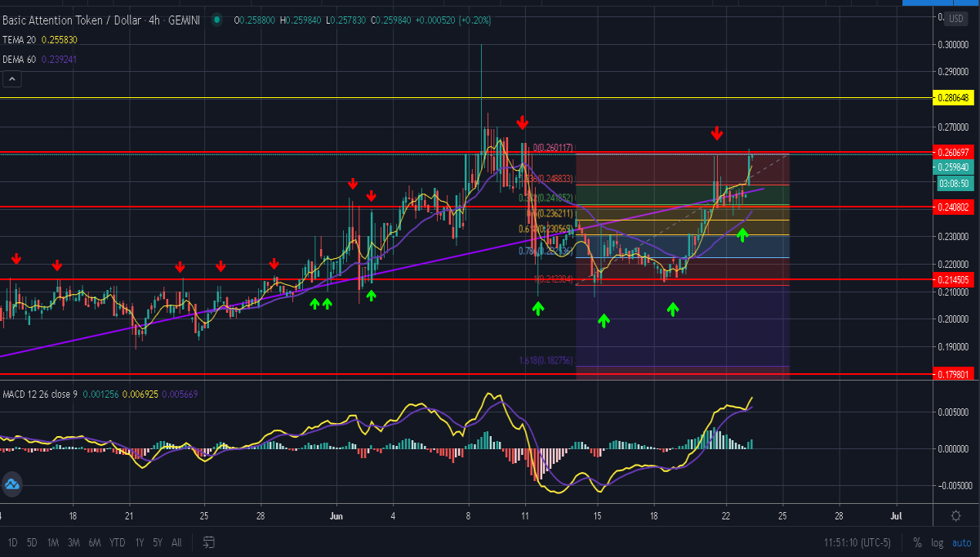Select the 1M date range

(52, 542)
